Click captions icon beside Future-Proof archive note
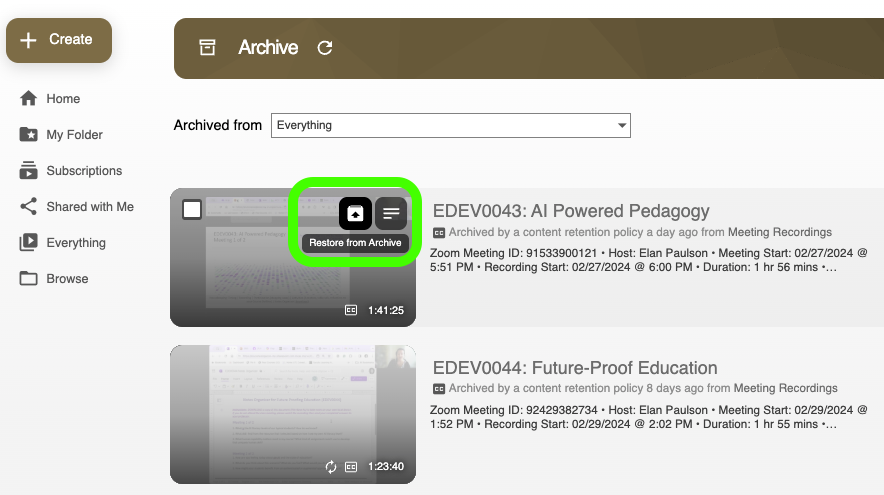Image resolution: width=884 pixels, height=495 pixels. 439,388
